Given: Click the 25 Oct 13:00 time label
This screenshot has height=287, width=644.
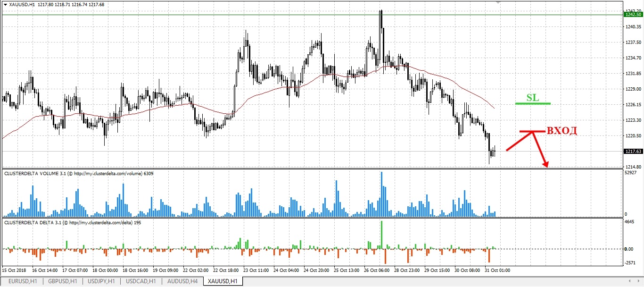Looking at the screenshot, I should (347, 270).
